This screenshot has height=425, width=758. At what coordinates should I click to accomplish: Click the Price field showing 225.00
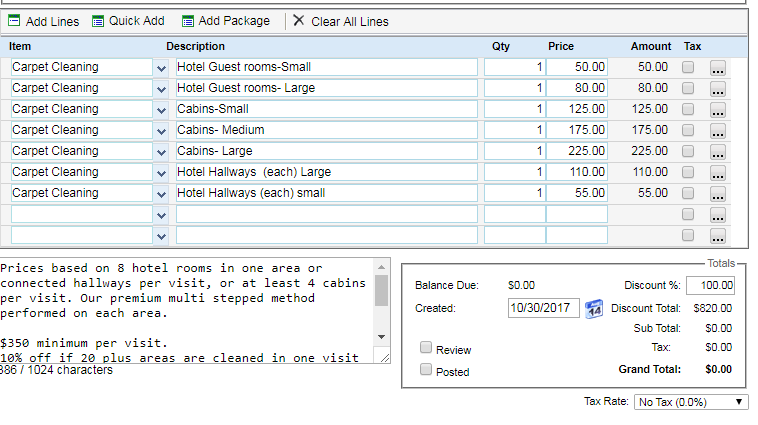tap(577, 151)
